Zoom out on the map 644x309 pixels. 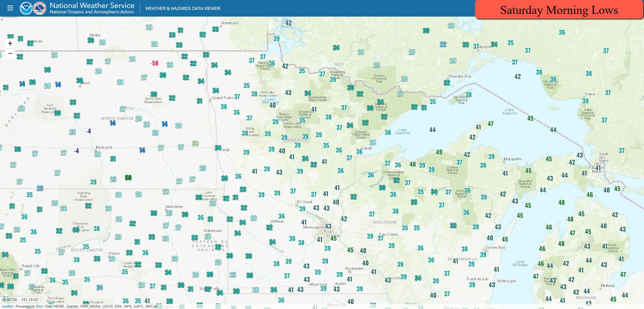pyautogui.click(x=10, y=54)
